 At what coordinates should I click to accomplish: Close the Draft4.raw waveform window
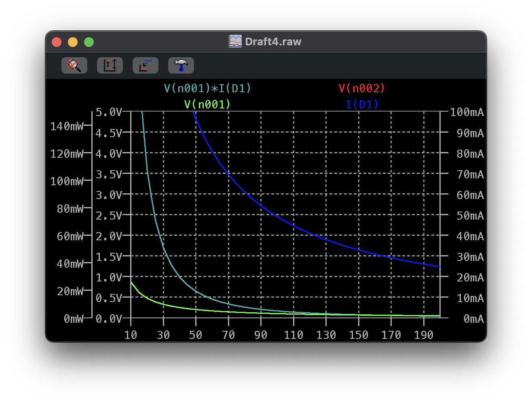coord(57,42)
